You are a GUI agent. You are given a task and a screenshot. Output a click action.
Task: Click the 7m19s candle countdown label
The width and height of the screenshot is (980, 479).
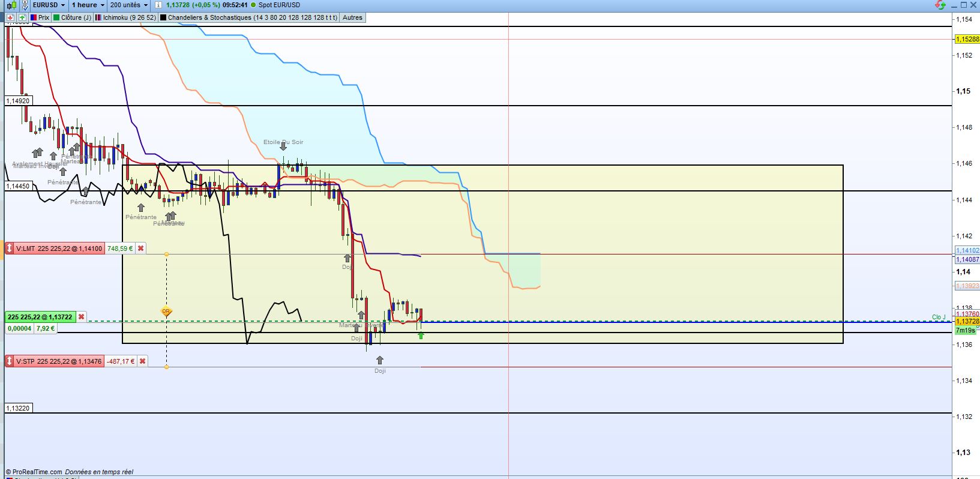[x=965, y=330]
